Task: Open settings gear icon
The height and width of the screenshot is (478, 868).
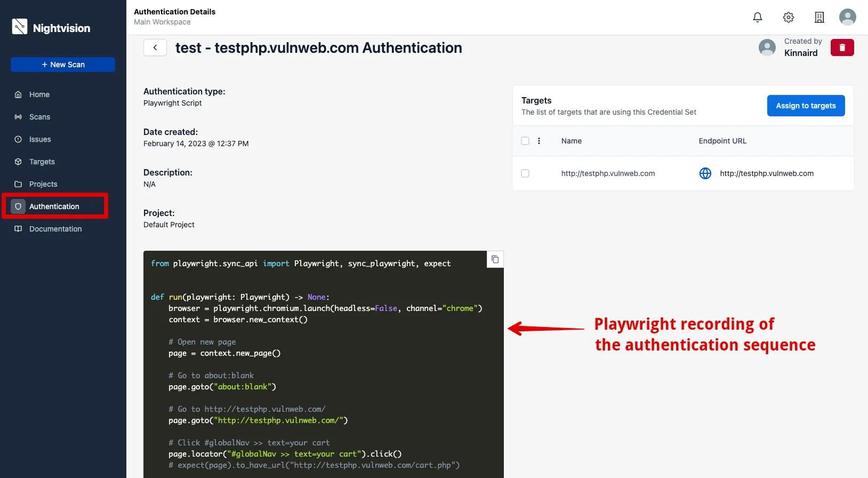Action: coord(789,17)
